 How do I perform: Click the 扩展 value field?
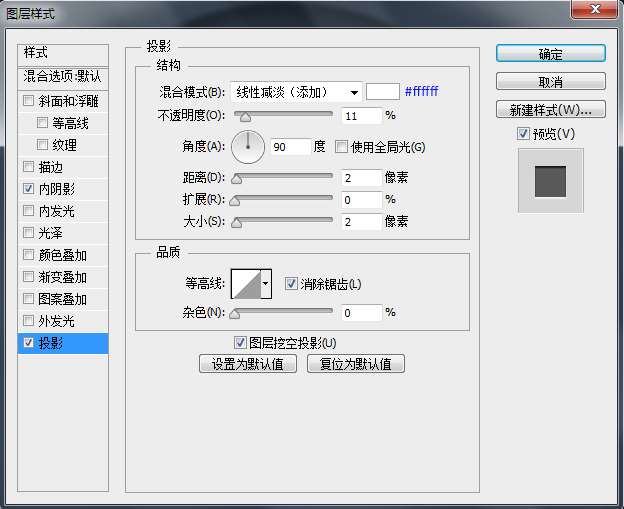click(x=362, y=199)
